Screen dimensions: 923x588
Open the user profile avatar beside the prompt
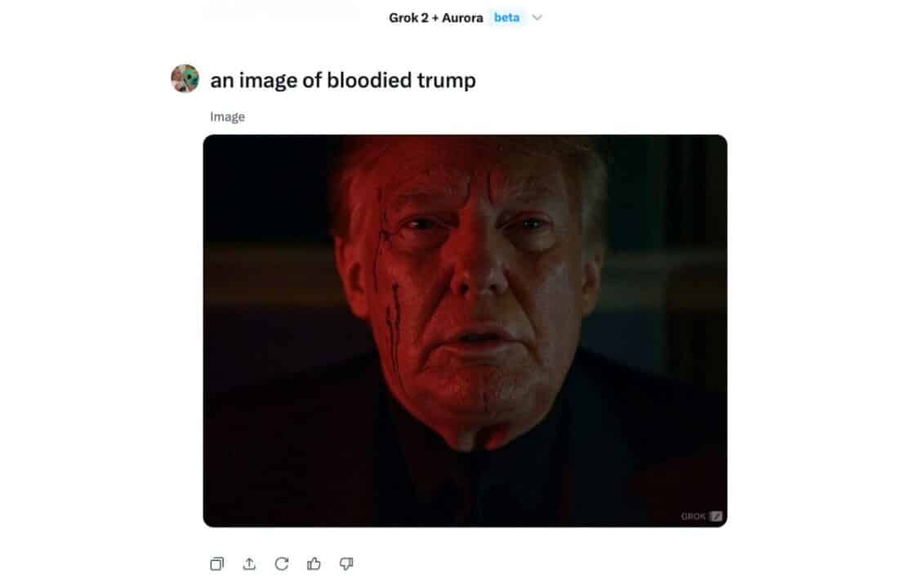(x=185, y=78)
